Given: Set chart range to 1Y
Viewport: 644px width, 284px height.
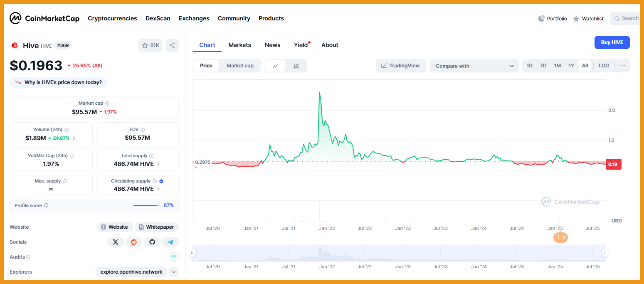Looking at the screenshot, I should click(x=571, y=66).
